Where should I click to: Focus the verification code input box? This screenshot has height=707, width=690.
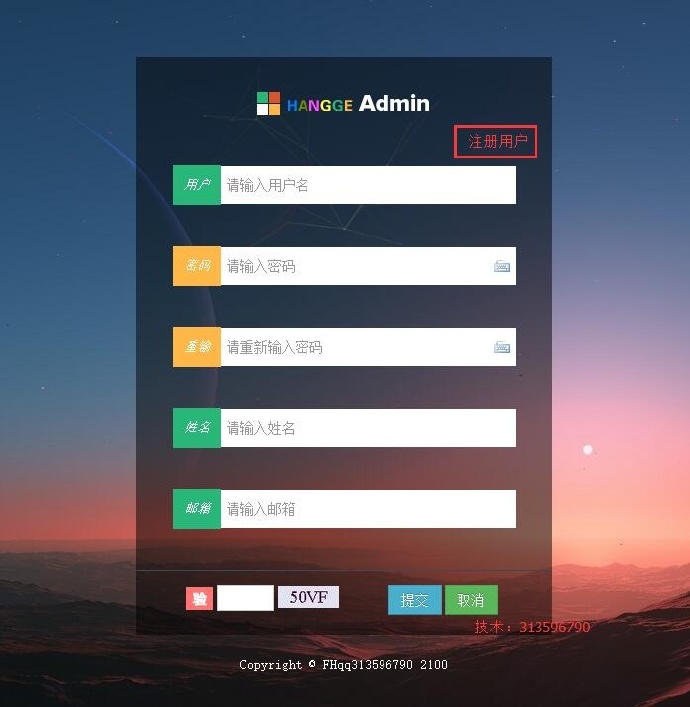245,598
